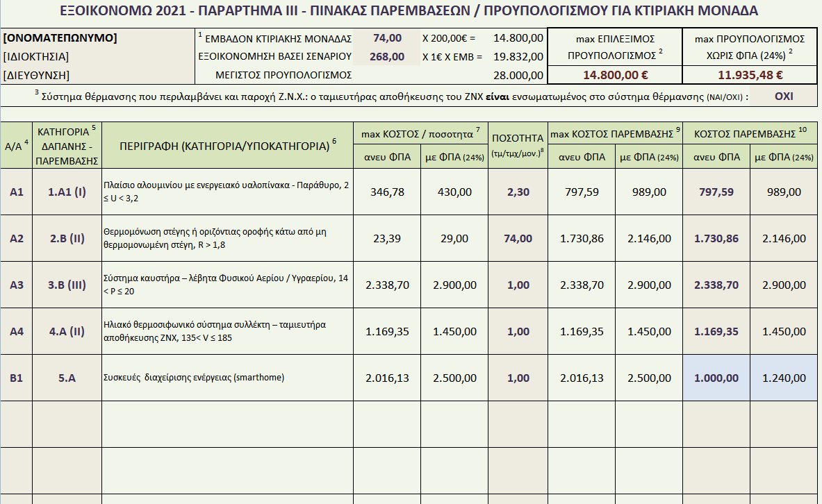Click the ΟΧΙ answer cell for ΖΝΧ storage
This screenshot has height=504, width=822.
(783, 96)
